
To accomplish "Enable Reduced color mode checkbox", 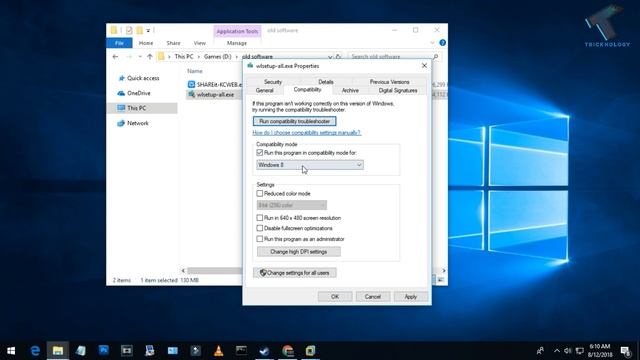I will (x=260, y=193).
